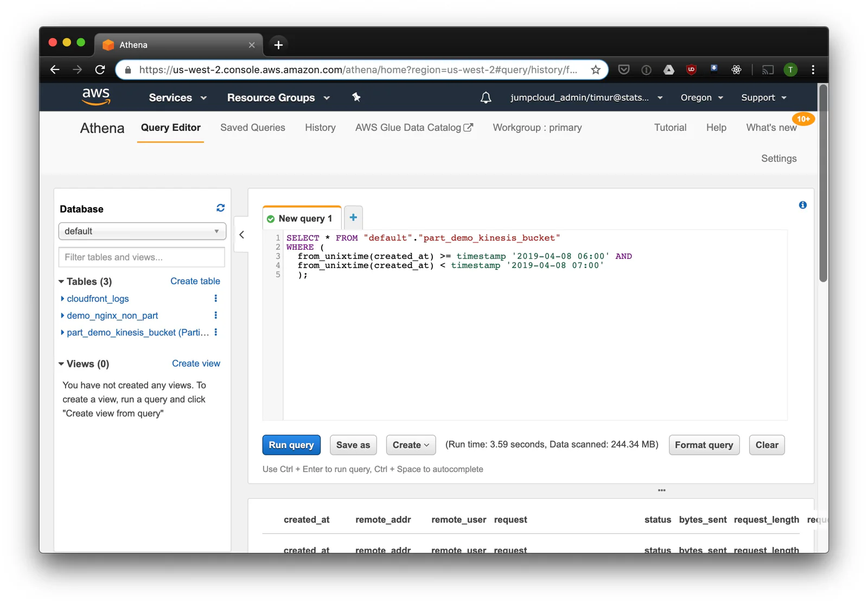Image resolution: width=868 pixels, height=605 pixels.
Task: Collapse the Tables (3) section
Action: point(61,282)
